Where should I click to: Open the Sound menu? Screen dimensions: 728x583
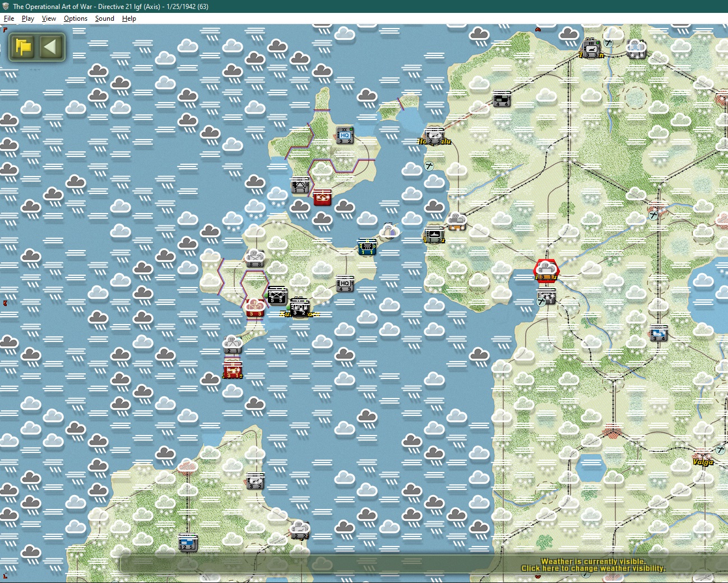(105, 18)
